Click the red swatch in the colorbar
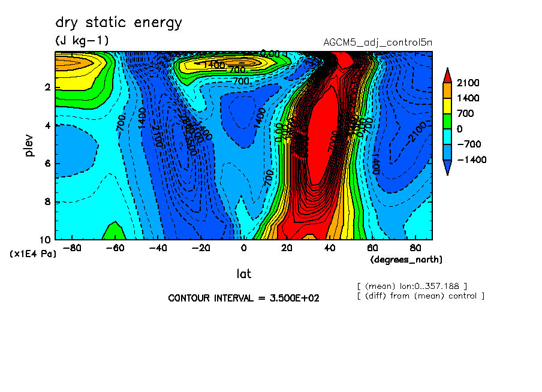The image size is (542, 392). pos(447,76)
